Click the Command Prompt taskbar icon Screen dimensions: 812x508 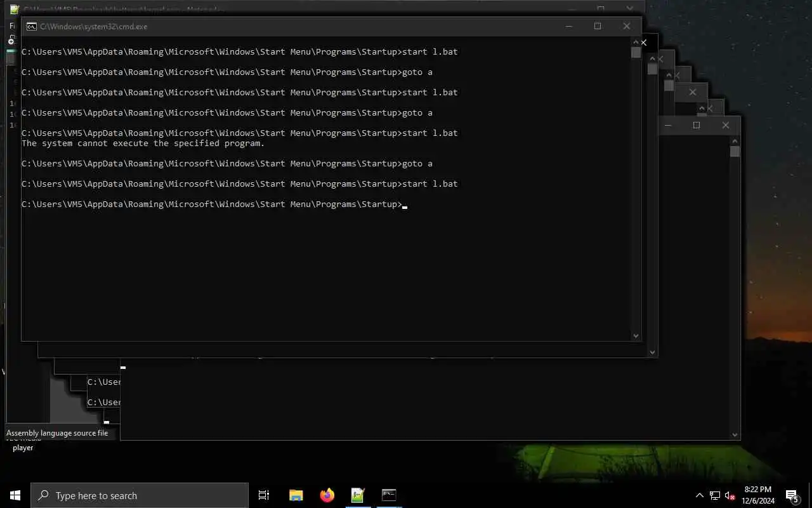coord(389,495)
